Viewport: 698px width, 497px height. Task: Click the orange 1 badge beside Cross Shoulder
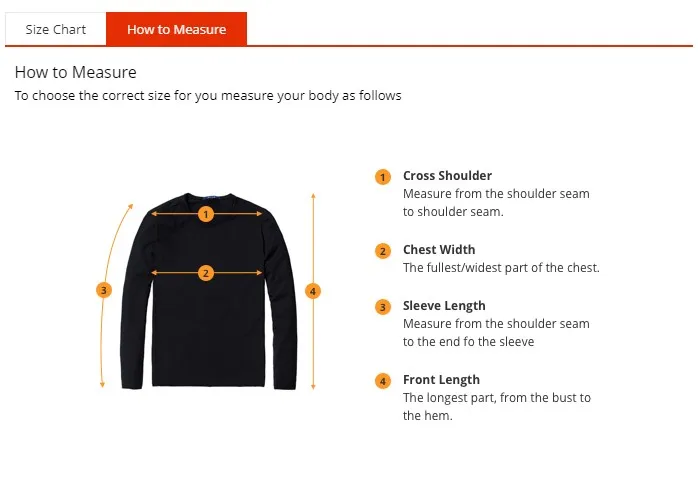click(x=383, y=177)
